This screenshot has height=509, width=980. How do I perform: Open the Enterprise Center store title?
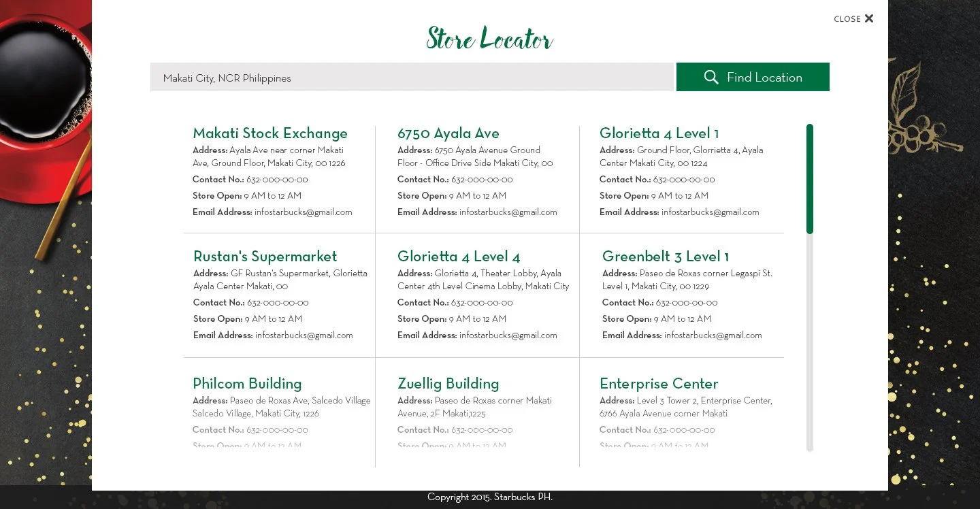coord(659,384)
